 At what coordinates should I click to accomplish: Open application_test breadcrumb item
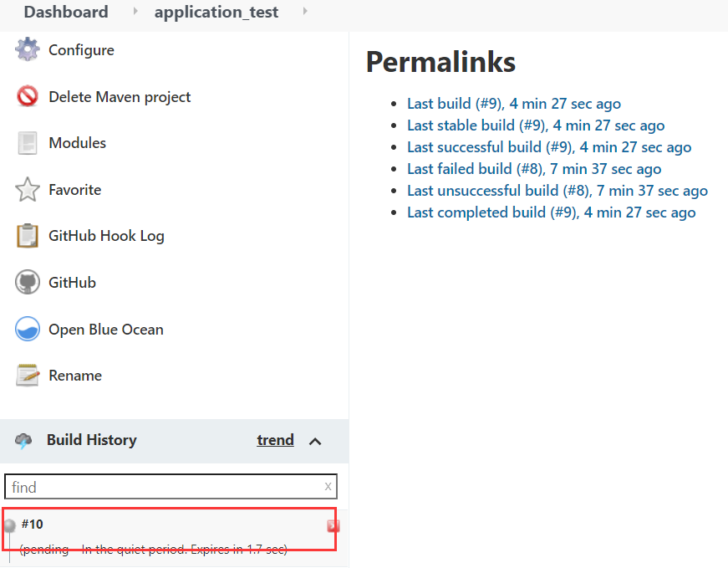pos(216,12)
